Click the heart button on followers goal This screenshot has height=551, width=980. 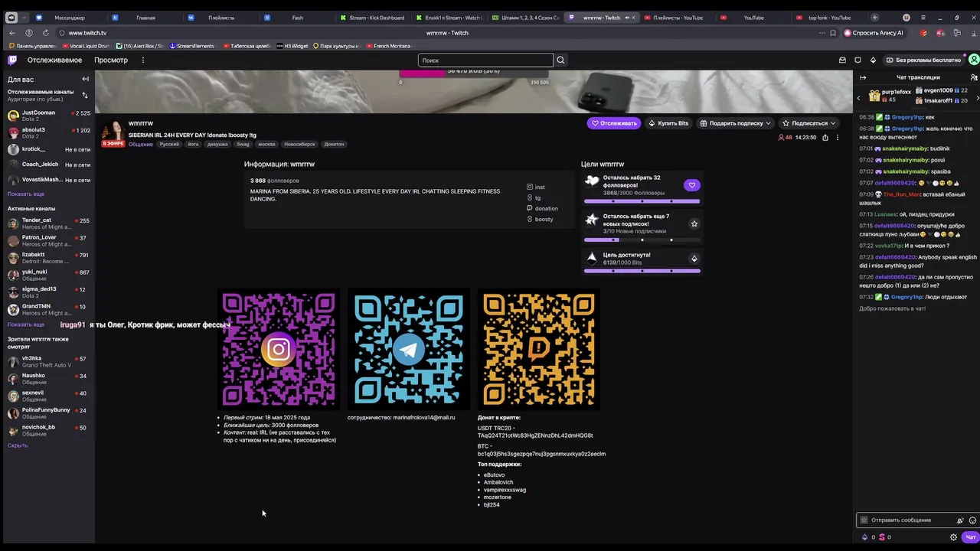(x=692, y=185)
